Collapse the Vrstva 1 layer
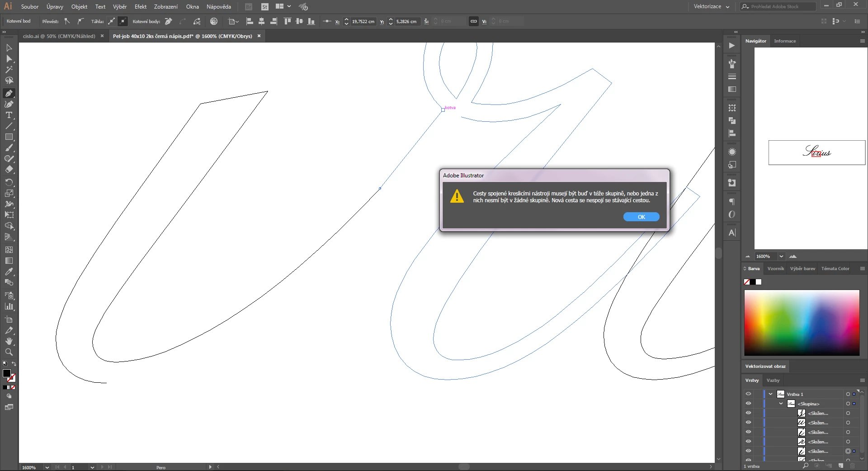The width and height of the screenshot is (868, 471). tap(771, 394)
